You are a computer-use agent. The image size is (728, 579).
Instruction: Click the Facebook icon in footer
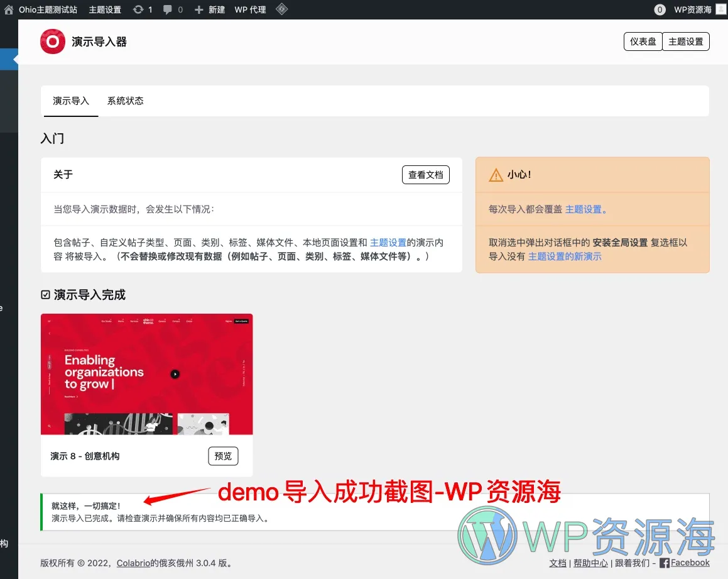[x=665, y=563]
